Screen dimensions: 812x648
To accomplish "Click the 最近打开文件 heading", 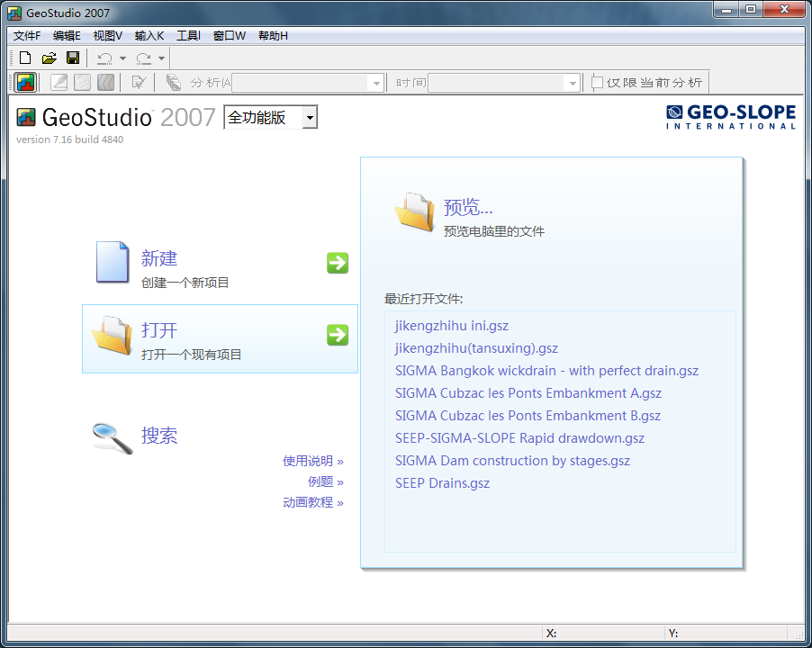I will pyautogui.click(x=423, y=299).
